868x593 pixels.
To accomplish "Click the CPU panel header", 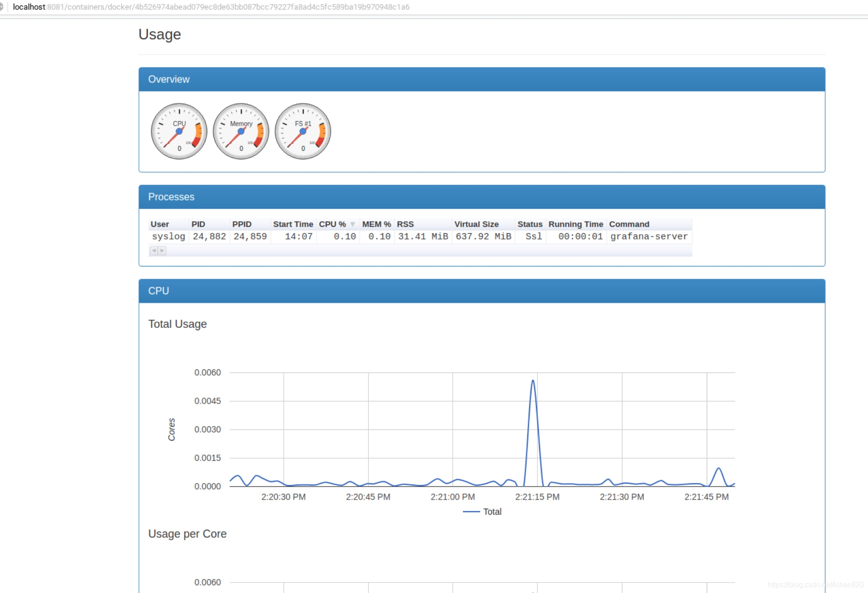I will point(482,291).
